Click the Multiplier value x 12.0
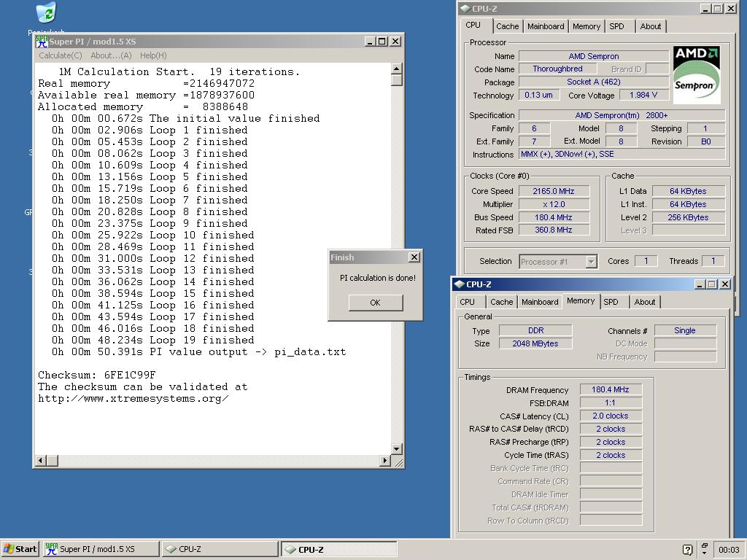747x560 pixels. point(554,204)
